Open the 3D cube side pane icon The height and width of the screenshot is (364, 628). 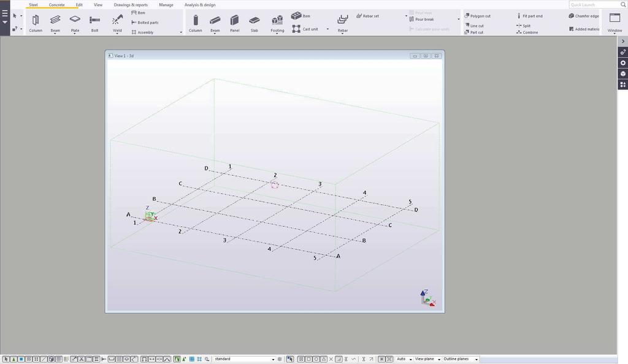623,74
